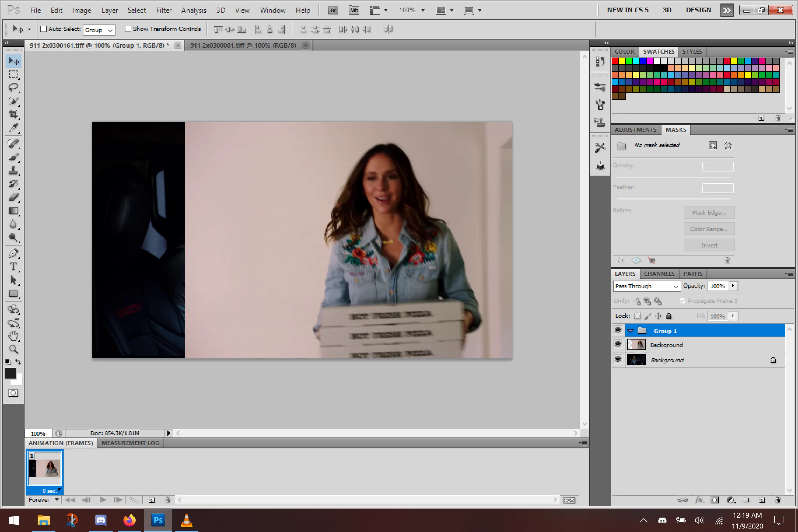Screen dimensions: 798x532
Task: Select the Clone Stamp tool
Action: coord(13,170)
